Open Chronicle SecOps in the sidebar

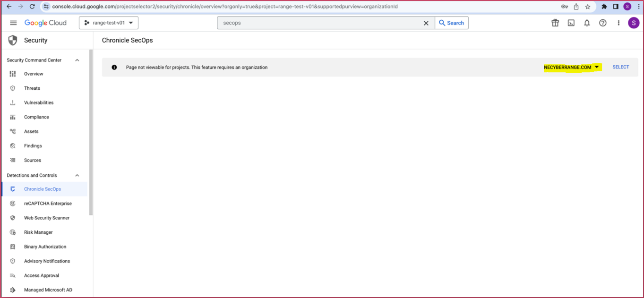click(44, 189)
